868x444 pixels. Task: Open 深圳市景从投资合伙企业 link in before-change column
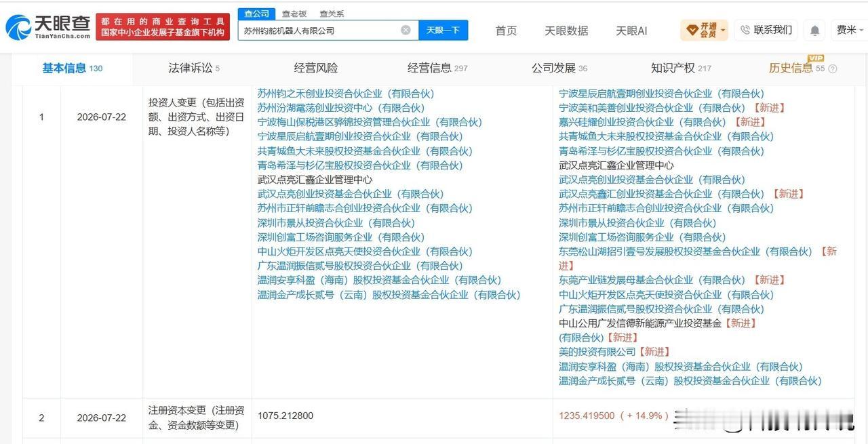pyautogui.click(x=336, y=223)
